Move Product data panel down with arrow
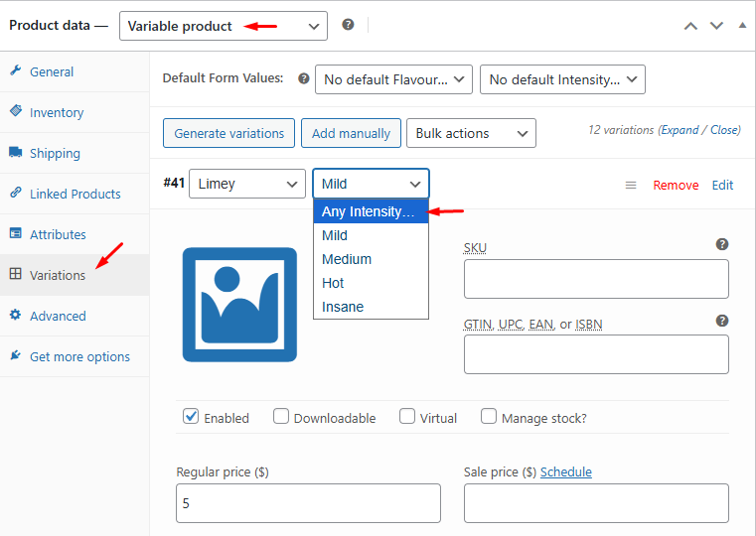Screen dimensions: 756x536 point(717,26)
